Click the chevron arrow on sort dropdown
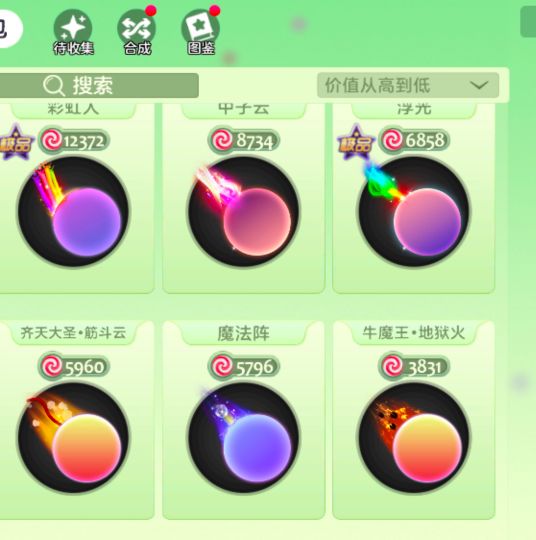536x540 pixels. point(479,85)
